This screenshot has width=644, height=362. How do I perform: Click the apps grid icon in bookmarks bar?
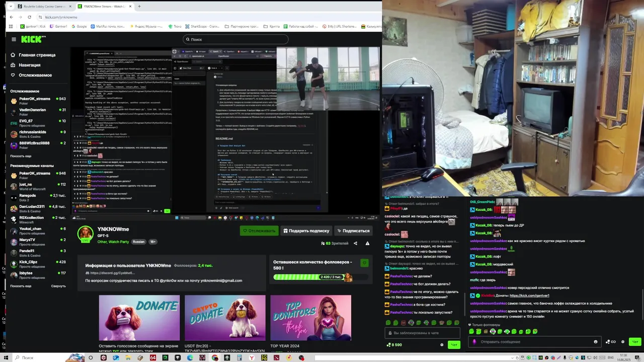pos(11,26)
